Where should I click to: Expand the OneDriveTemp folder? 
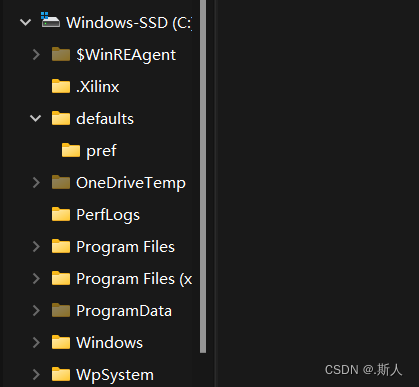[36, 183]
